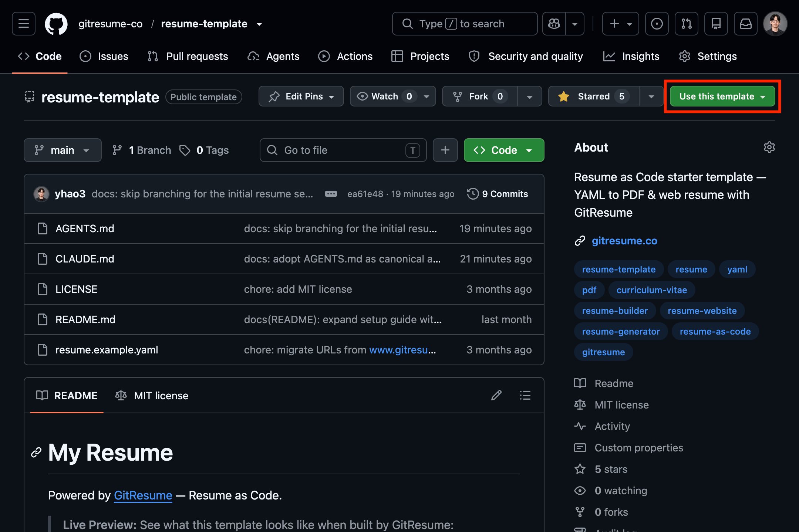Open the repositories icon in top header
This screenshot has height=532, width=799.
pyautogui.click(x=716, y=24)
